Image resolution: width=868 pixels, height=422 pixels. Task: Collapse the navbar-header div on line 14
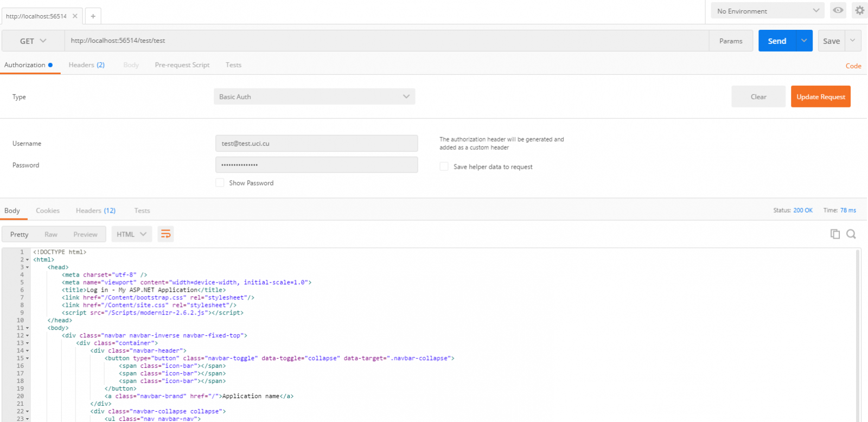coord(28,351)
